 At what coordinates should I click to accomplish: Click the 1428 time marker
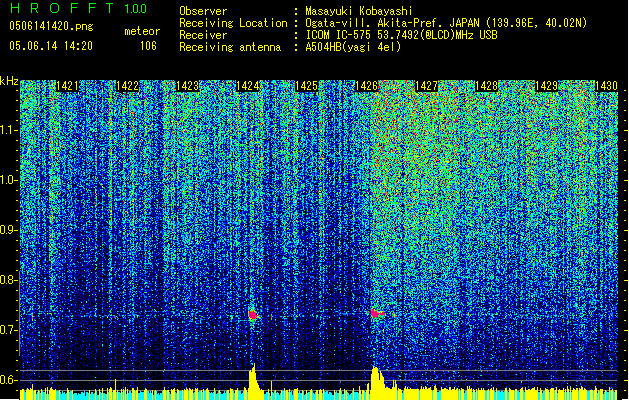click(487, 86)
